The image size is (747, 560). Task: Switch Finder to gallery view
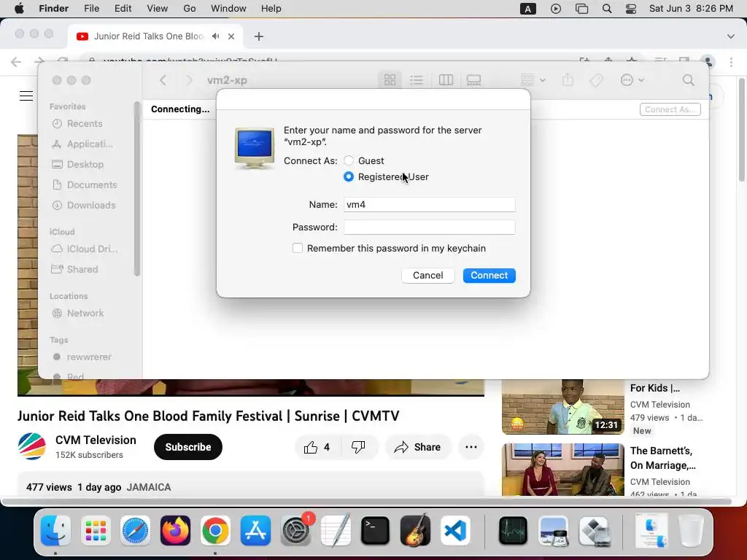(473, 80)
